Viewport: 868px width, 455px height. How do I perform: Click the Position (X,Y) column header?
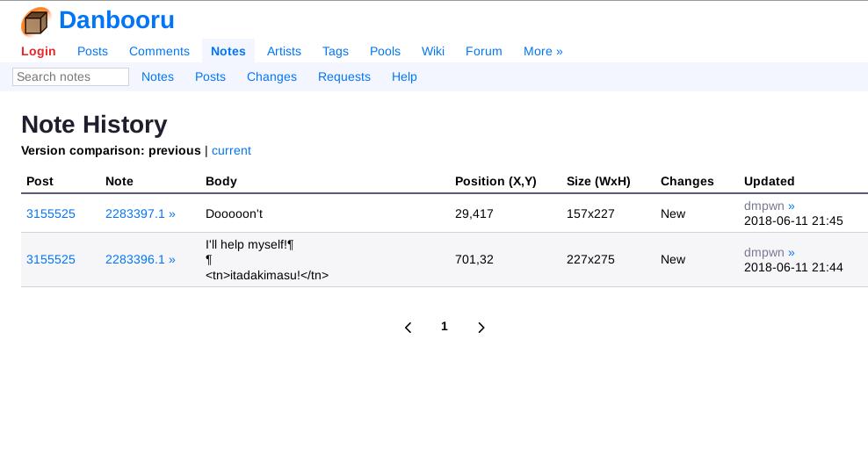click(x=496, y=182)
